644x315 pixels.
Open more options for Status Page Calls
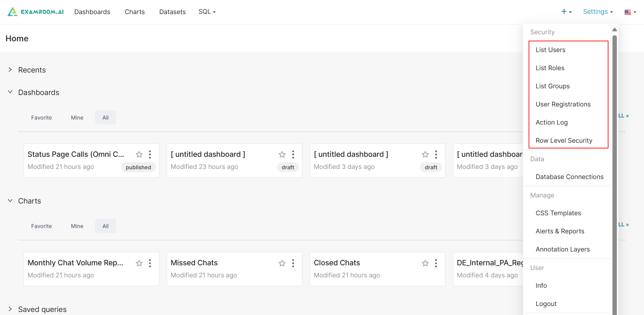pyautogui.click(x=150, y=154)
